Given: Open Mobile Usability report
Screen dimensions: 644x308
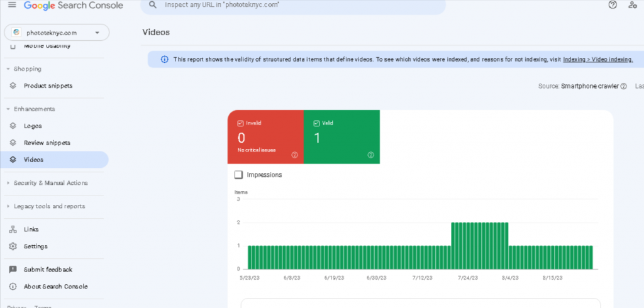Looking at the screenshot, I should point(47,46).
